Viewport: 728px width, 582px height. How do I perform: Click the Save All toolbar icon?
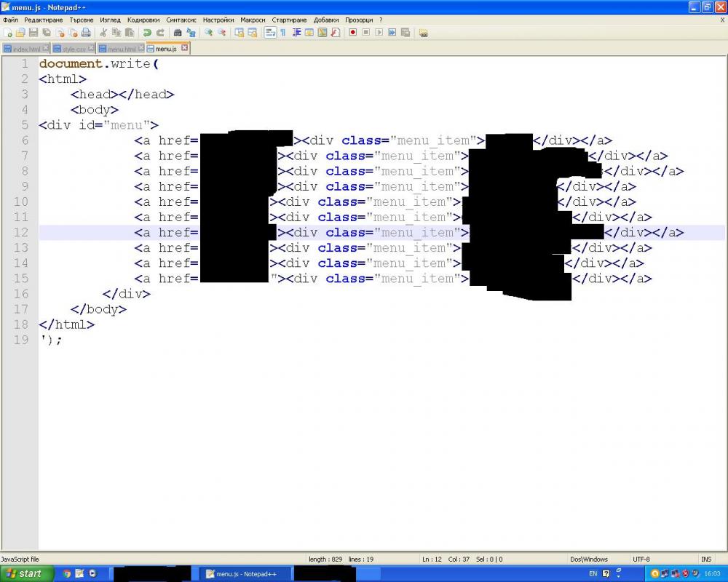click(x=47, y=33)
